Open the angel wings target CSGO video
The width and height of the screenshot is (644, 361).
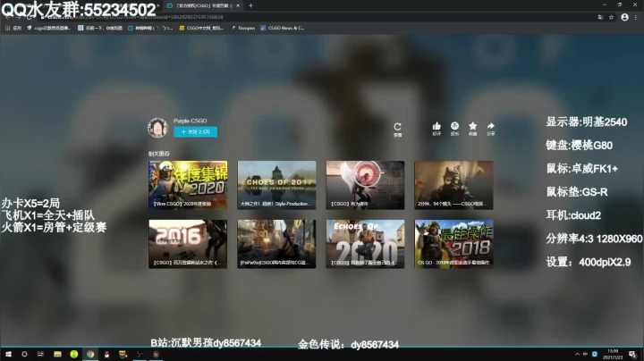pyautogui.click(x=365, y=185)
